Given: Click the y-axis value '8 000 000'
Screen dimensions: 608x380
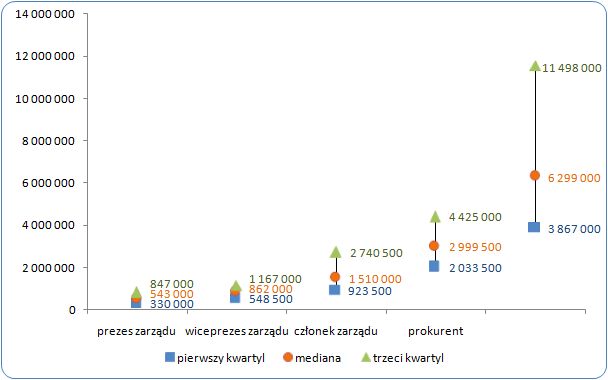Looking at the screenshot, I should point(48,141).
